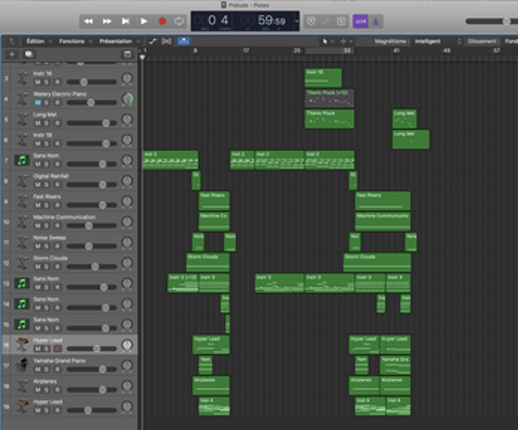Screen dimensions: 518x430
Task: Click the Yamaha Grand Piano track icon
Action: point(22,365)
